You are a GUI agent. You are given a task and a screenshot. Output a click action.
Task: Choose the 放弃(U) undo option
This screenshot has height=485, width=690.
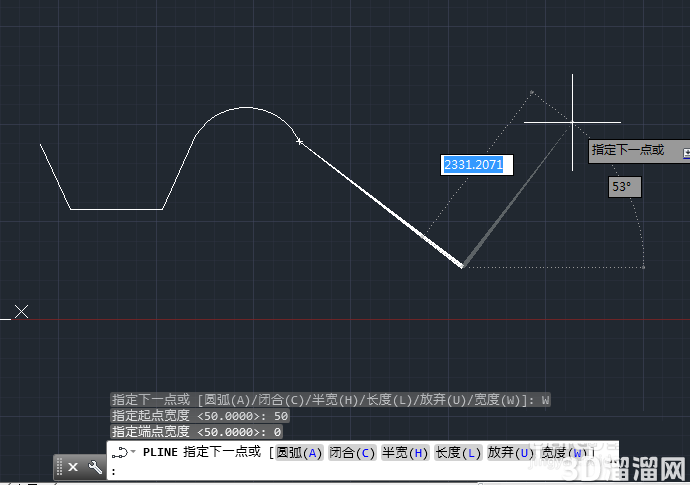pos(510,453)
